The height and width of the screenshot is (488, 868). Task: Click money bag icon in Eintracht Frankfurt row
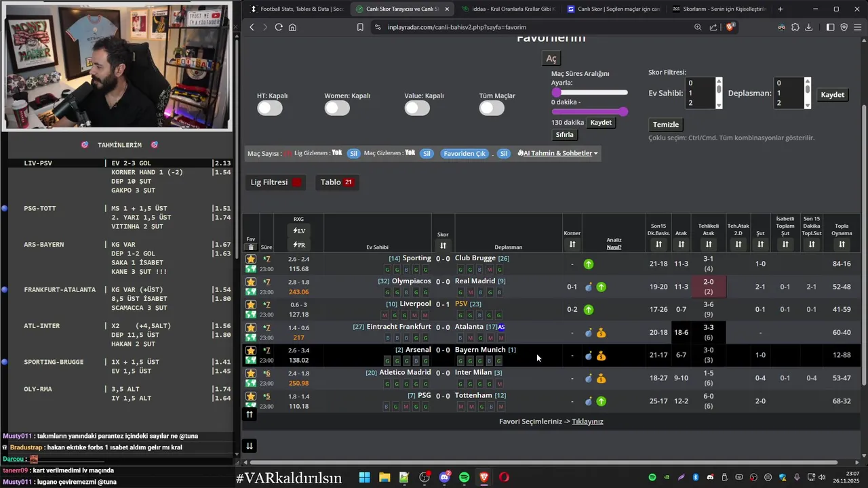[601, 333]
